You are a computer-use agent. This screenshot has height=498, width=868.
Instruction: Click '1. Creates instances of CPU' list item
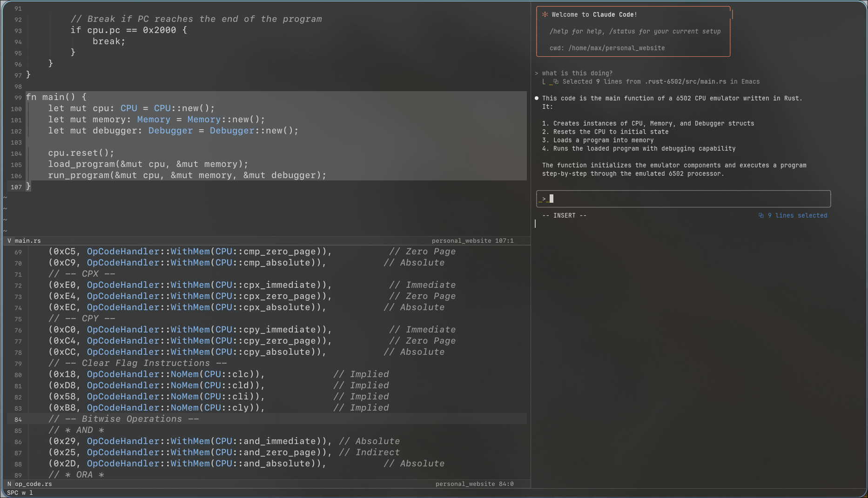(x=648, y=123)
